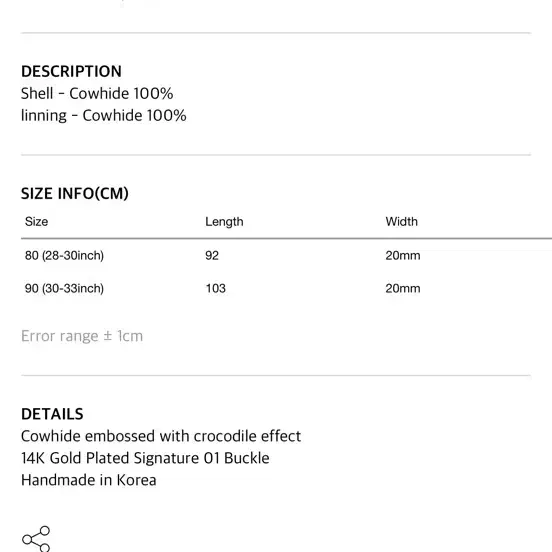Screen dimensions: 552x552
Task: Click the 20mm width for size 80
Action: (403, 256)
